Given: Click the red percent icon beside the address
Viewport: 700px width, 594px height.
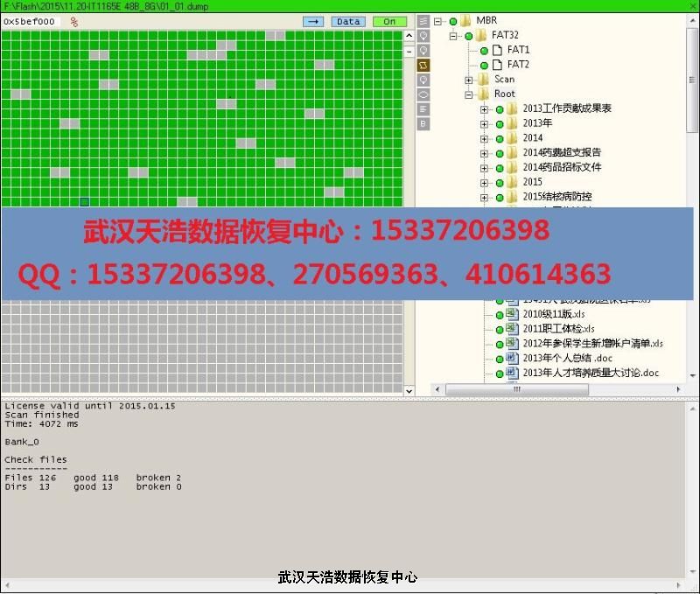Looking at the screenshot, I should [x=74, y=22].
